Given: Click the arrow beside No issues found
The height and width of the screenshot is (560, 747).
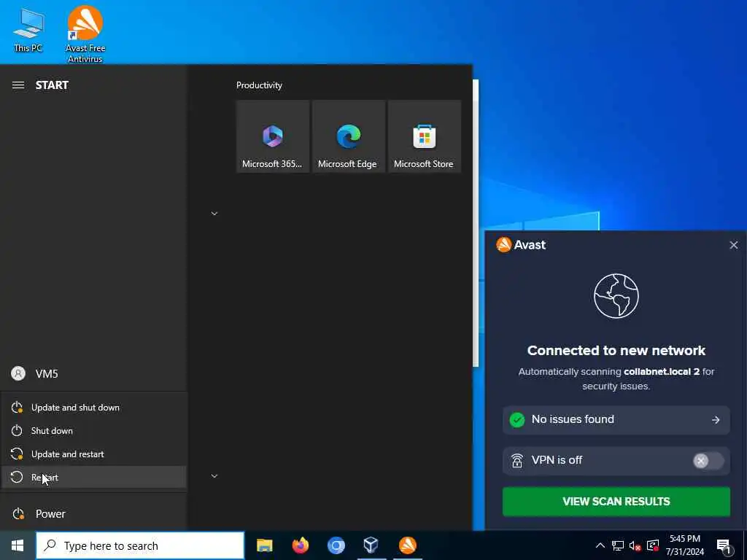Looking at the screenshot, I should [x=716, y=420].
